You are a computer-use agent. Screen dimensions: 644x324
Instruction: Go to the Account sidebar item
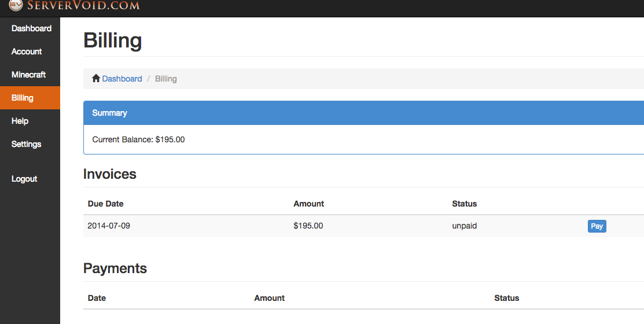(27, 51)
